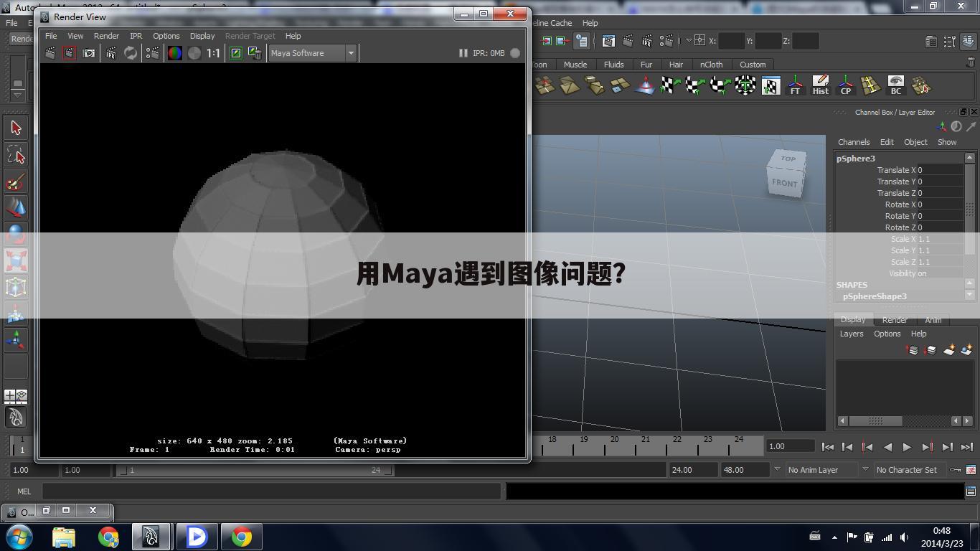Open File menu in Render View

(51, 36)
